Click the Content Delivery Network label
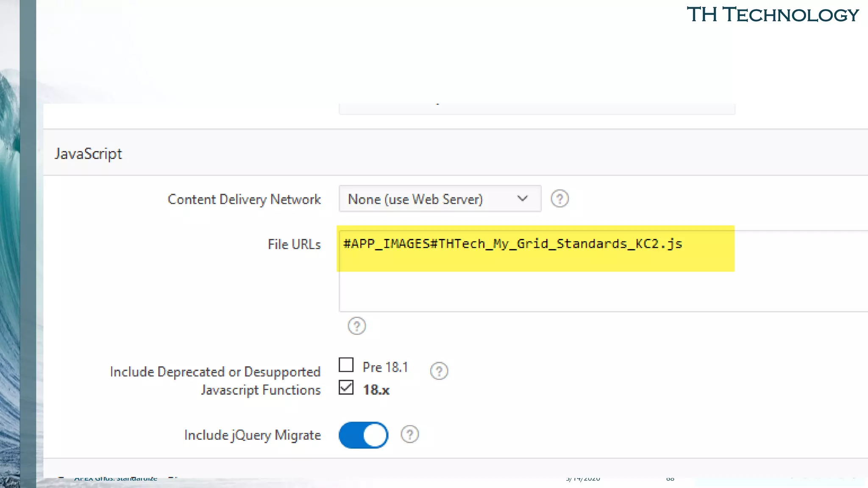 pyautogui.click(x=244, y=200)
